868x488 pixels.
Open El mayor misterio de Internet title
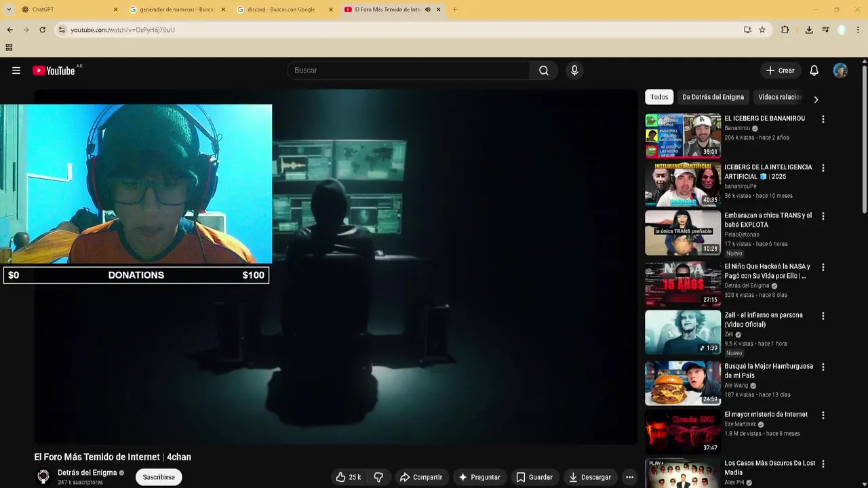[x=766, y=414]
